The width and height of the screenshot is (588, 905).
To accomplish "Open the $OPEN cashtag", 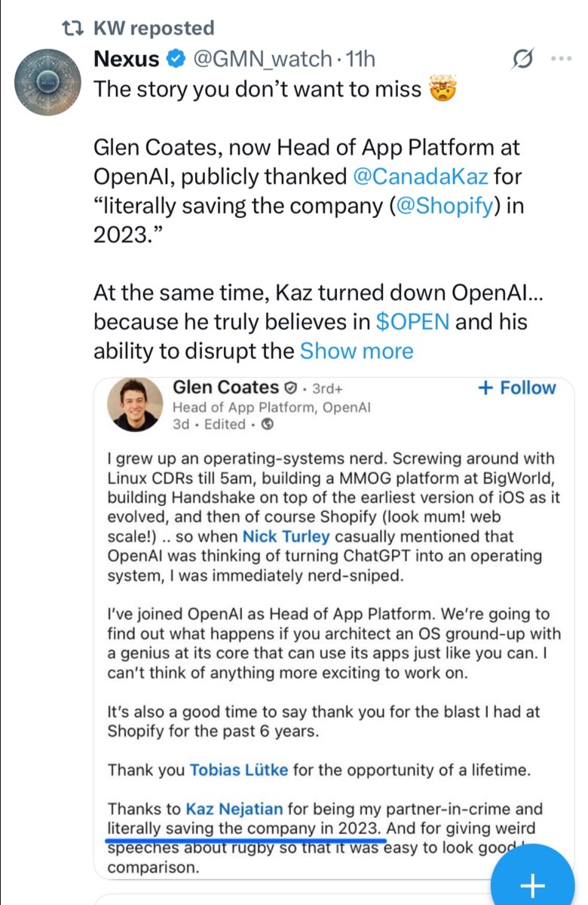I will [x=413, y=322].
